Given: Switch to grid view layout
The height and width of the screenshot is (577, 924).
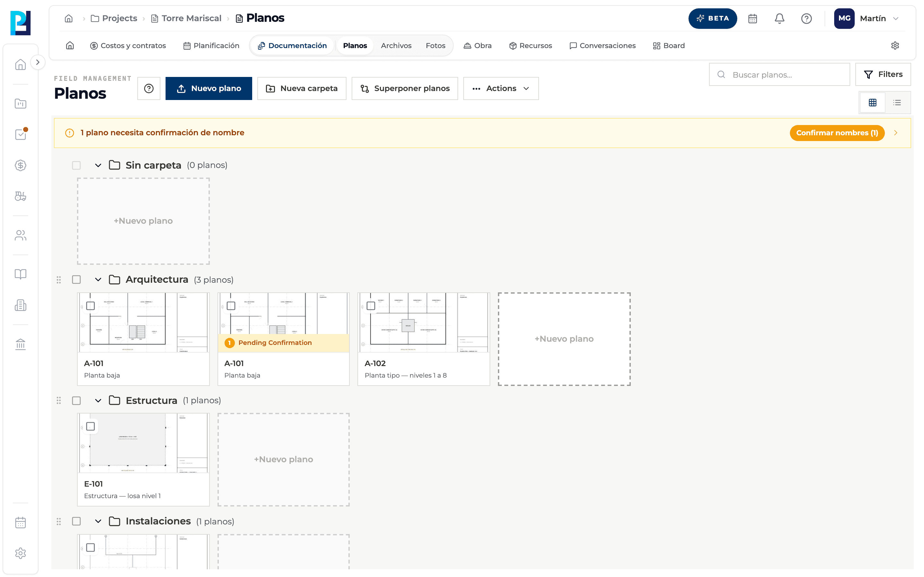Looking at the screenshot, I should click(x=872, y=102).
